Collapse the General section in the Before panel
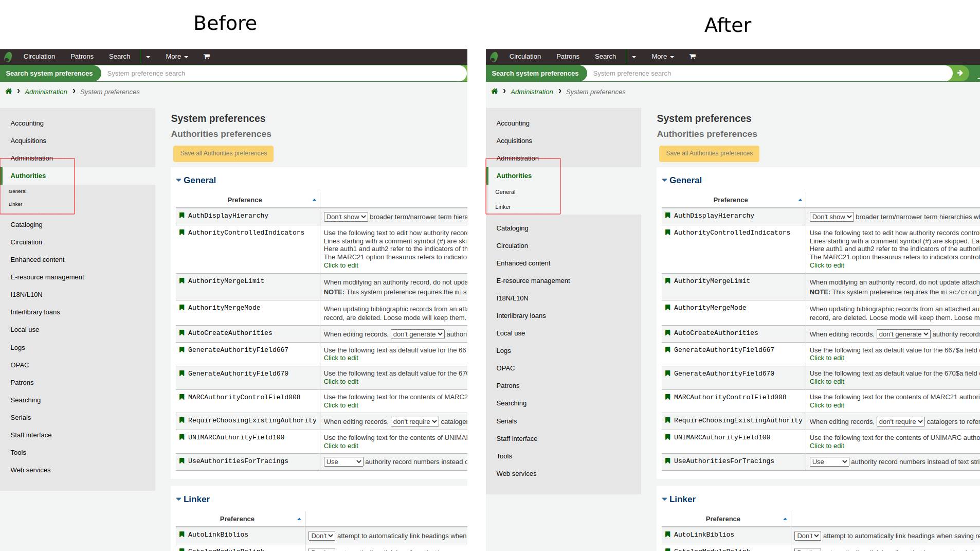The image size is (980, 551). [x=179, y=180]
